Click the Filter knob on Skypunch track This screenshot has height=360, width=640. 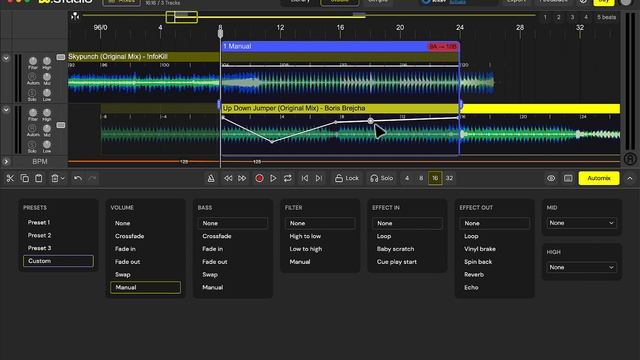coord(33,61)
